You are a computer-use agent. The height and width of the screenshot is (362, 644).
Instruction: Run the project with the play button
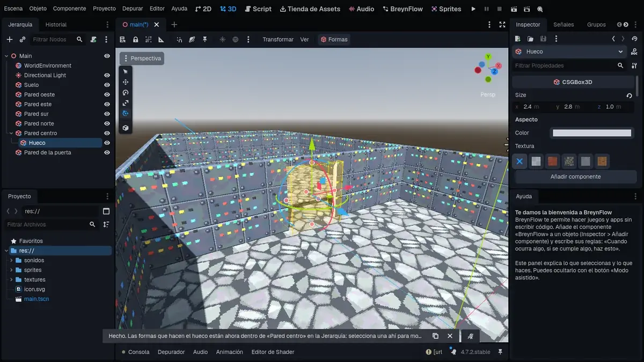[x=473, y=9]
